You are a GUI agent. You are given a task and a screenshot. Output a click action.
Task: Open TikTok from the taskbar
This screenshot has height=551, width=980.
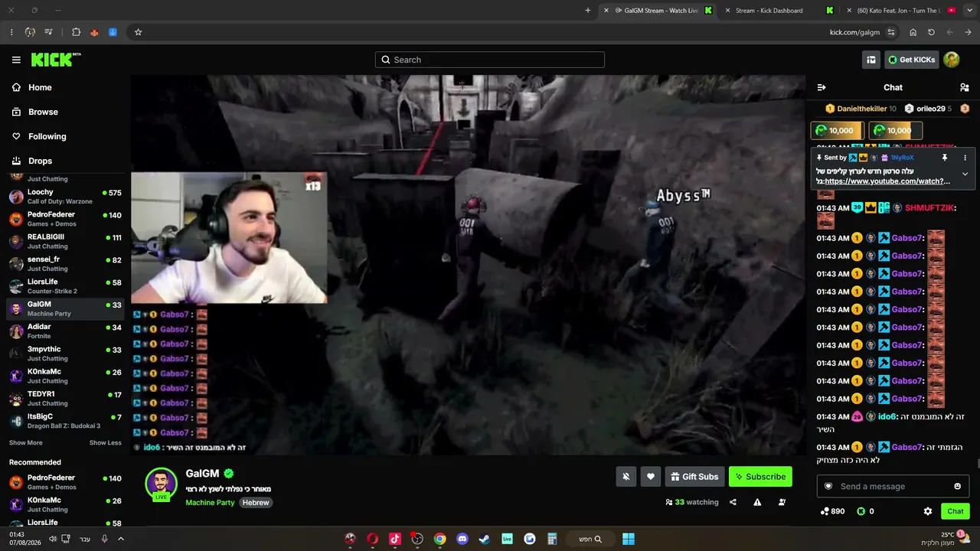[395, 539]
